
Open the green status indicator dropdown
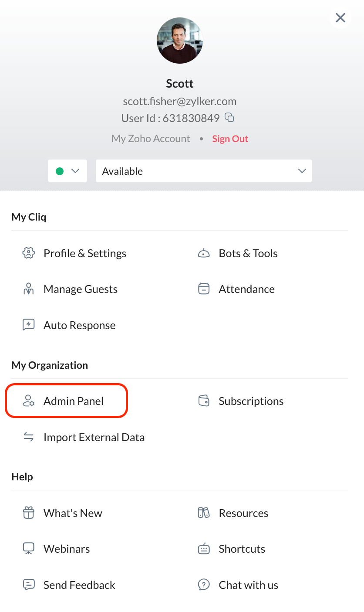click(x=67, y=171)
